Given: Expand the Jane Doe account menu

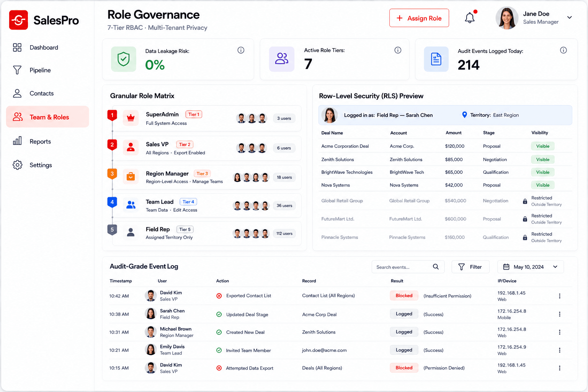Looking at the screenshot, I should click(569, 18).
